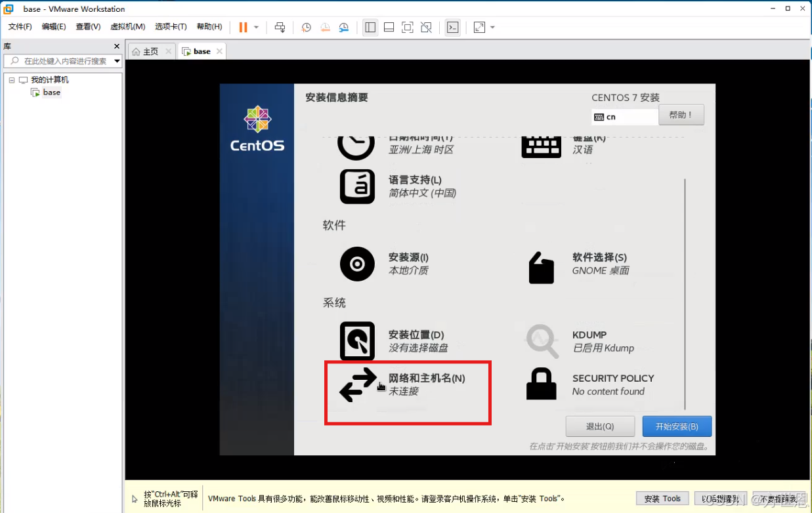The height and width of the screenshot is (513, 812).
Task: Click the GNOME 桌面 text
Action: (601, 270)
